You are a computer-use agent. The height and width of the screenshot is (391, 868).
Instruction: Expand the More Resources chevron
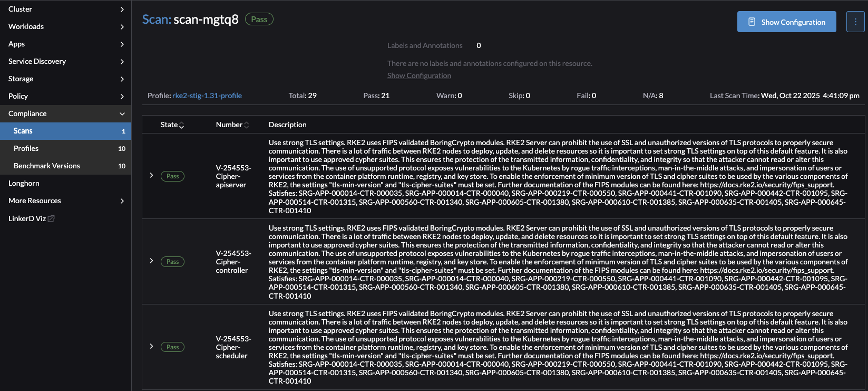coord(122,201)
